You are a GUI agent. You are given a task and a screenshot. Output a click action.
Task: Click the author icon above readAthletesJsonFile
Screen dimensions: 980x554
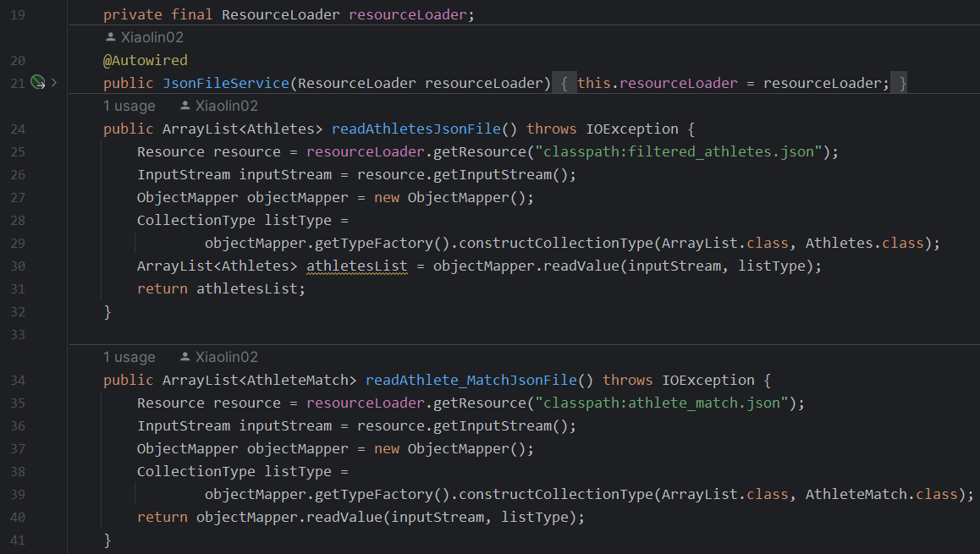tap(185, 106)
